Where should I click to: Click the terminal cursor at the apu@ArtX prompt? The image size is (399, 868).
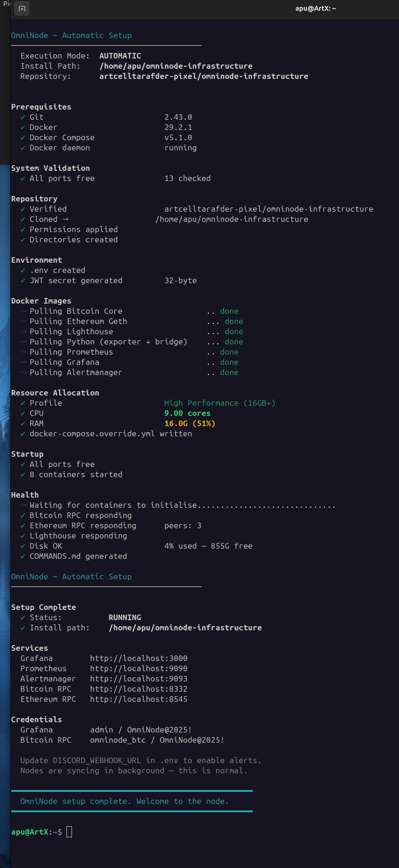[x=69, y=832]
